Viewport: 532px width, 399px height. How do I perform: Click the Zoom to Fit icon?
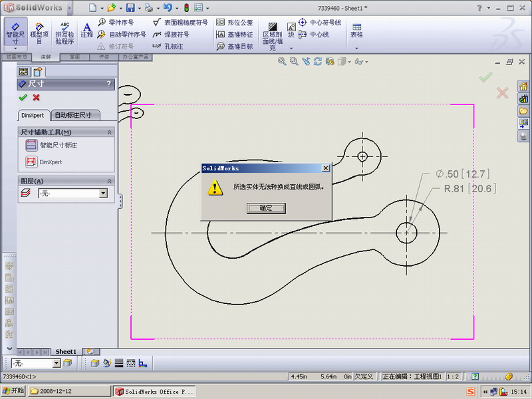(x=281, y=61)
